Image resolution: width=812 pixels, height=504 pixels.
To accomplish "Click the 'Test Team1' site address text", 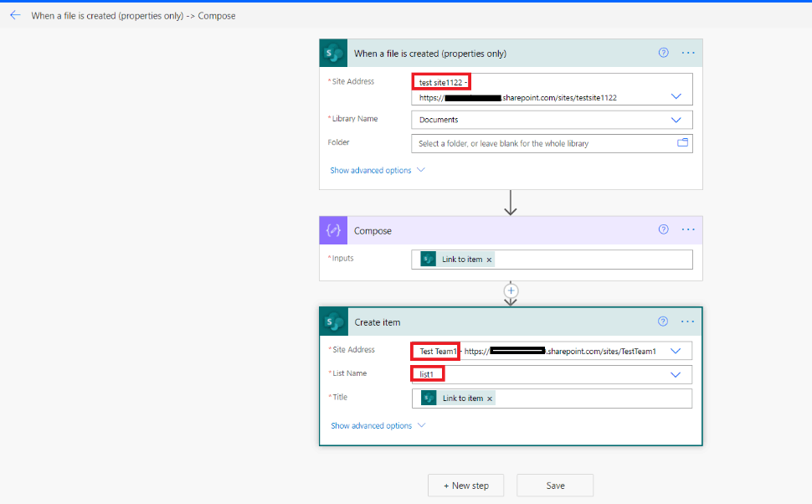I will 438,351.
